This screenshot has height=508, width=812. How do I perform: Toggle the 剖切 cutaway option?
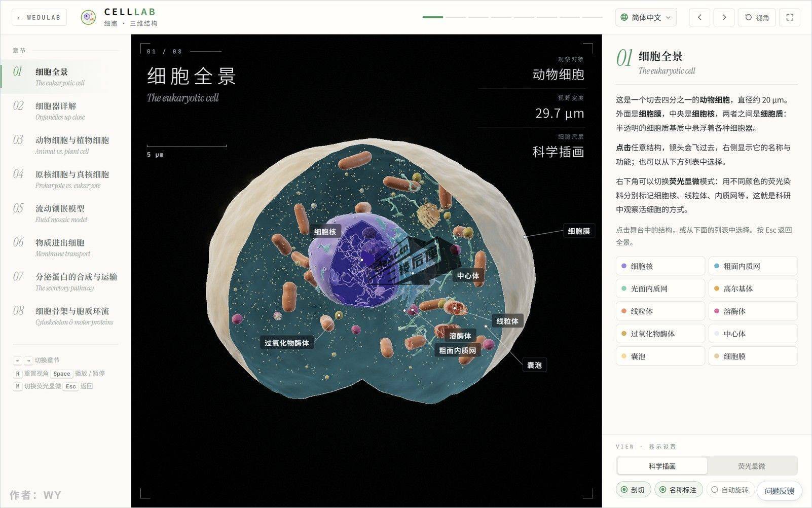click(633, 490)
